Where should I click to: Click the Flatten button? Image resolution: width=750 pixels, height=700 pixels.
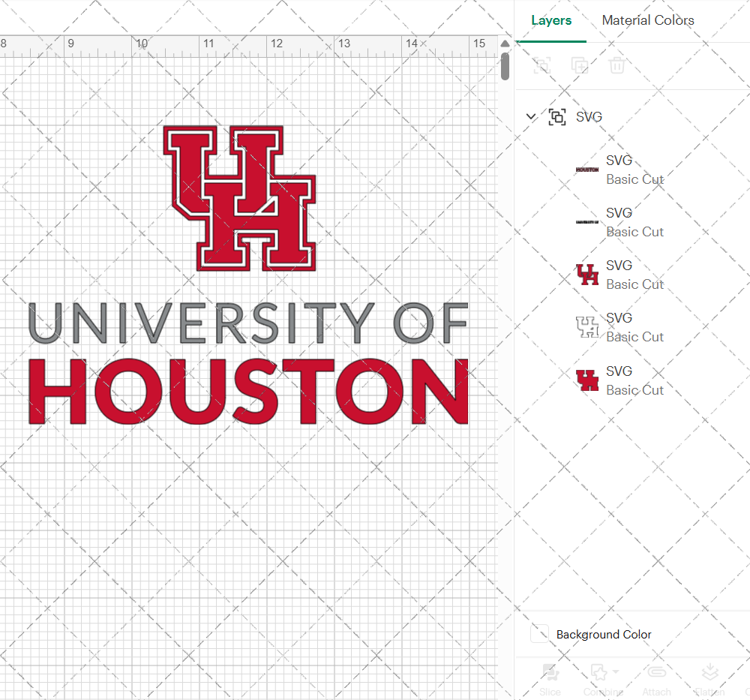tap(709, 680)
